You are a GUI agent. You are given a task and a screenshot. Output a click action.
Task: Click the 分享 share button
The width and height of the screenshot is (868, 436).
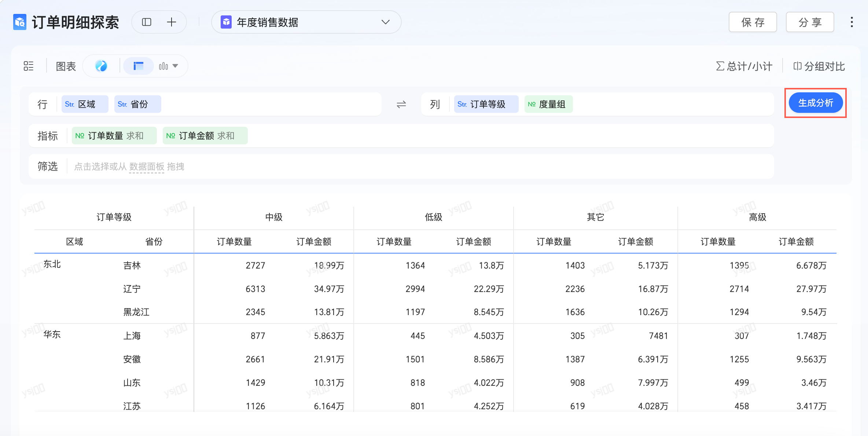(x=810, y=22)
